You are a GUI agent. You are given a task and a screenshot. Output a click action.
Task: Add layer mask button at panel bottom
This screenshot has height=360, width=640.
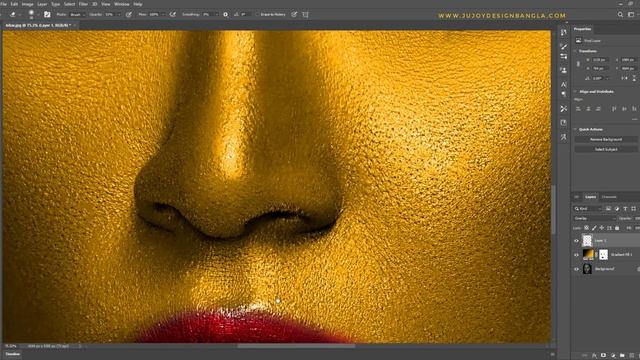click(603, 356)
